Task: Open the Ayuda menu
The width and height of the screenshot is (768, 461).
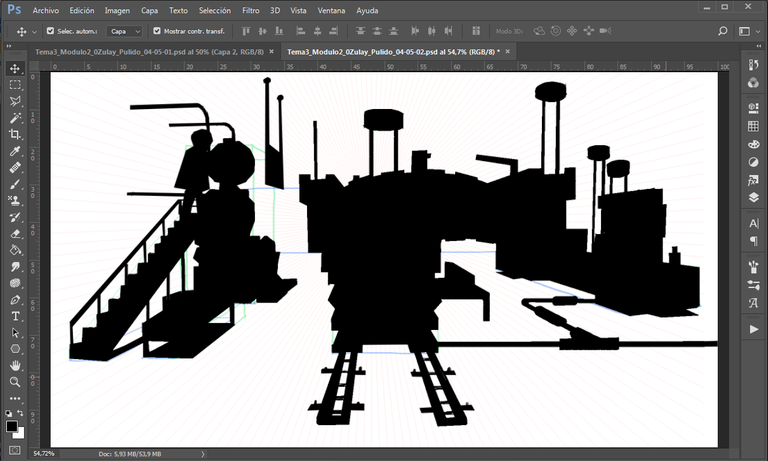Action: tap(367, 10)
